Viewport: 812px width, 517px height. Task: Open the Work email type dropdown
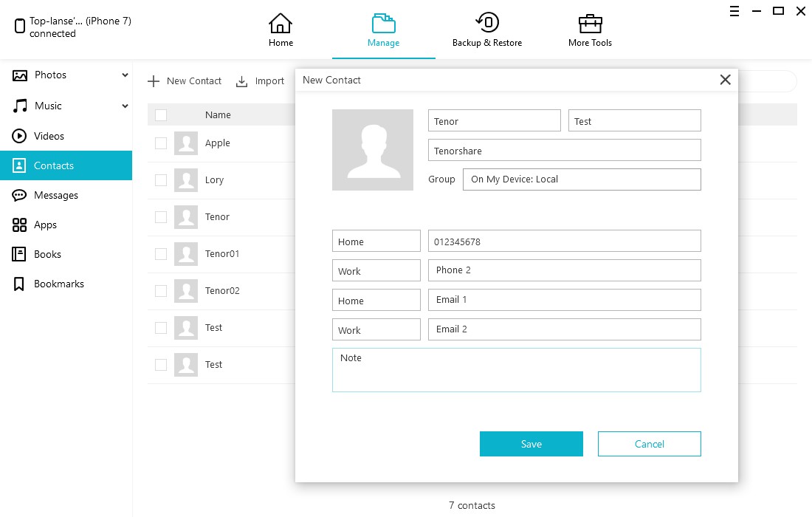click(376, 329)
